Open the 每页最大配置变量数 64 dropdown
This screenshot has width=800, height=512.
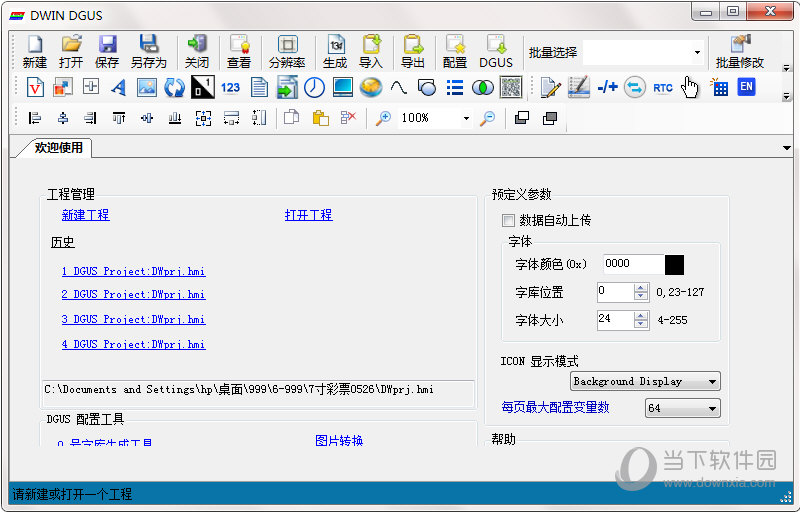[x=712, y=408]
